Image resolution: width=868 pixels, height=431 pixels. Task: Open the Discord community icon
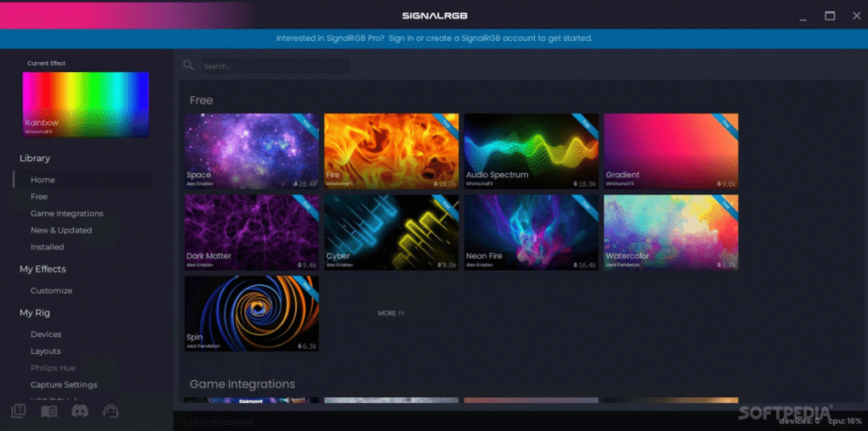point(80,411)
